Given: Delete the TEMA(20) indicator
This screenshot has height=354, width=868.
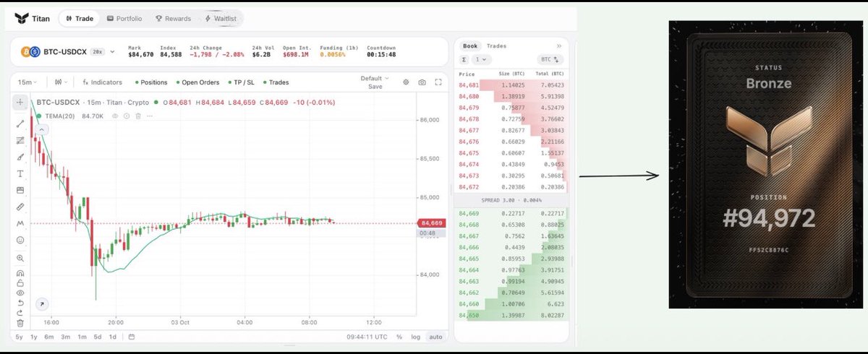Looking at the screenshot, I should tap(137, 116).
